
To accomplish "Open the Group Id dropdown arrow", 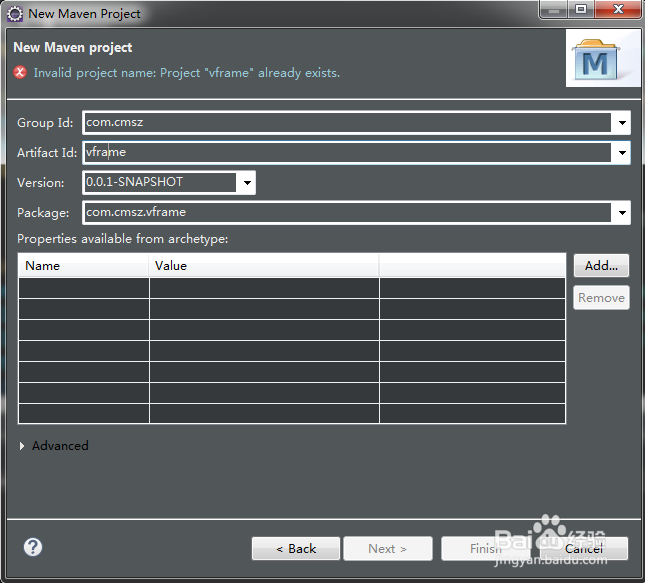I will pyautogui.click(x=622, y=123).
